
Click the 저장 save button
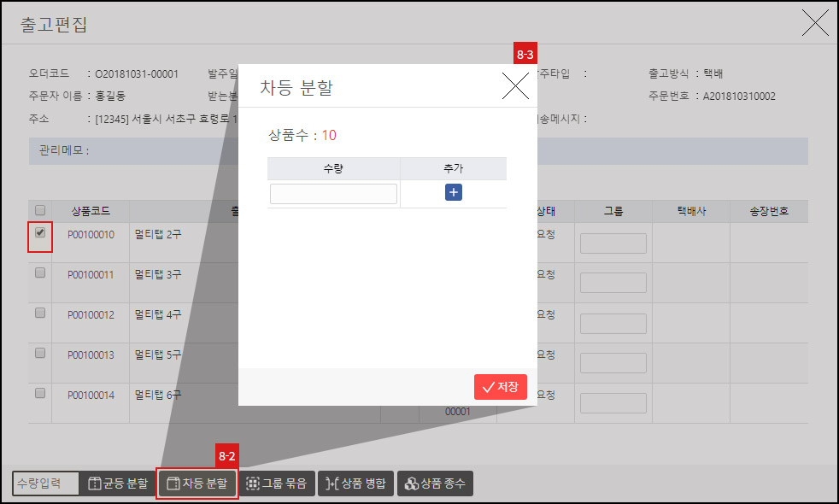(500, 386)
